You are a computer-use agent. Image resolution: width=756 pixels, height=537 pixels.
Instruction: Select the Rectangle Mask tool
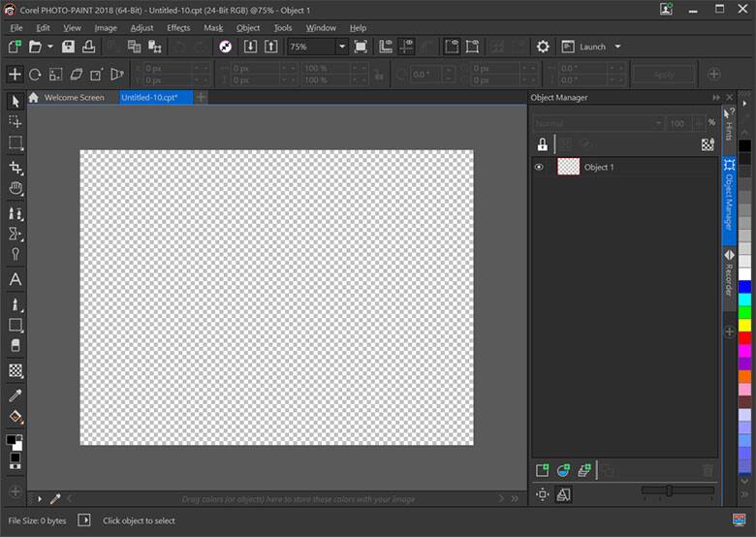point(16,143)
